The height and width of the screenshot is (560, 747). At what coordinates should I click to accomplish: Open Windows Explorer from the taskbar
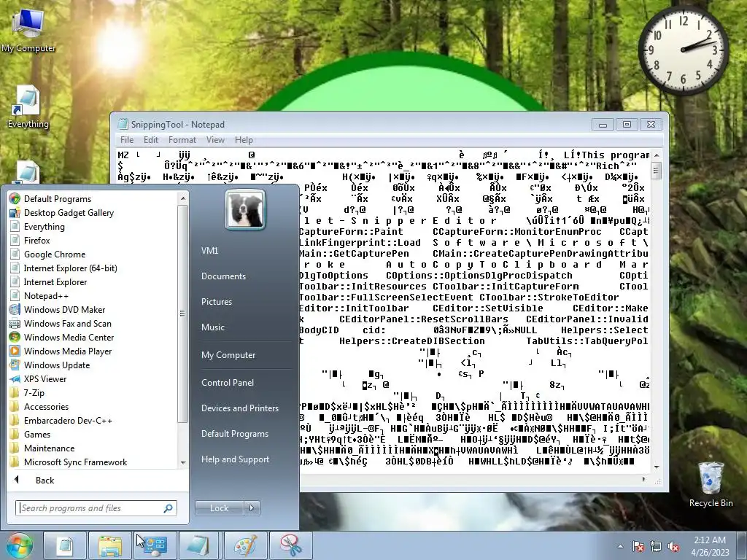[x=110, y=545]
